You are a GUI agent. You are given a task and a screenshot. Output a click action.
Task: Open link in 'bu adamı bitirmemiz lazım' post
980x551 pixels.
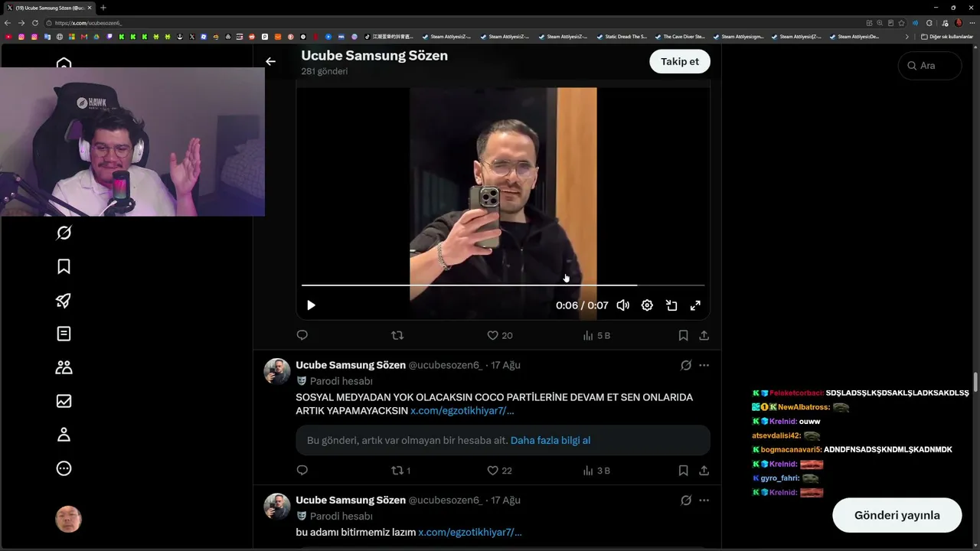click(470, 532)
